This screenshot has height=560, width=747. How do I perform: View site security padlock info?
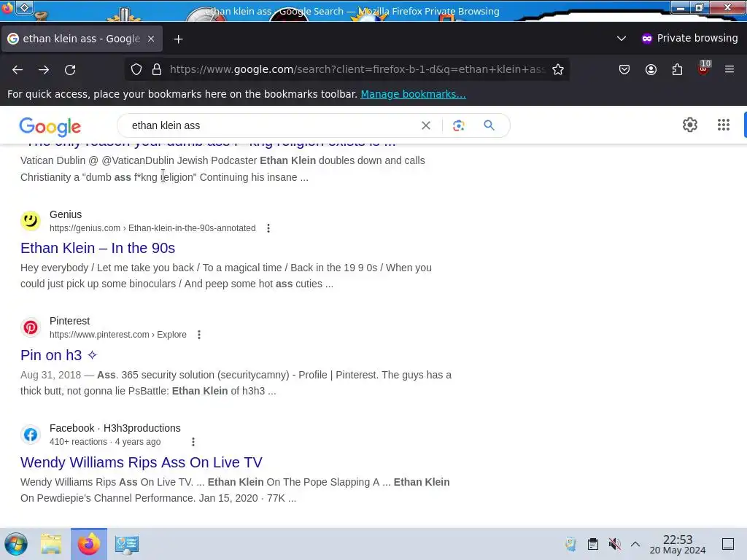(157, 69)
